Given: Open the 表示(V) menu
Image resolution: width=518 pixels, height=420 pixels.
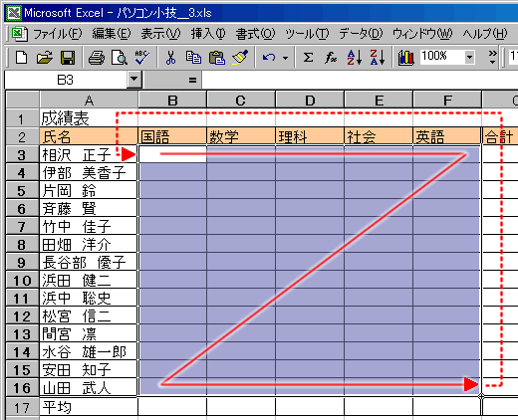Looking at the screenshot, I should 160,34.
